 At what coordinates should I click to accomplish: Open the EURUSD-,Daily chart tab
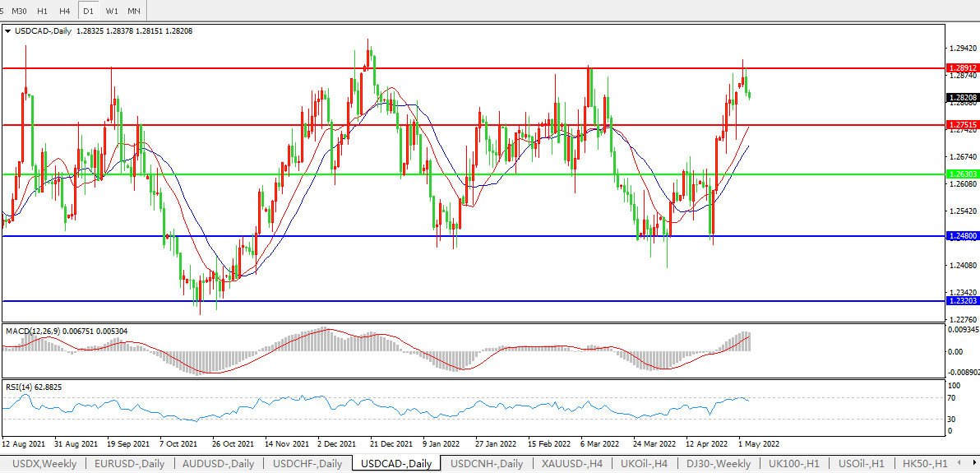[129, 463]
